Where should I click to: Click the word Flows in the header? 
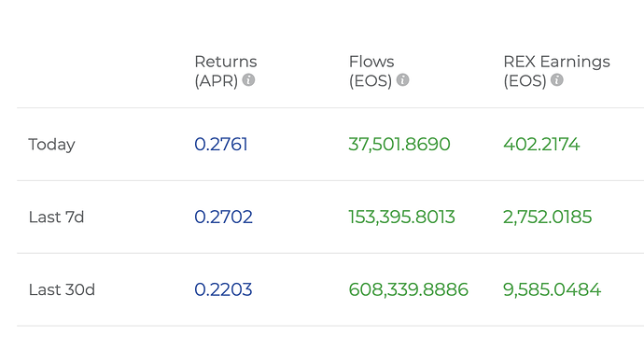tap(371, 62)
